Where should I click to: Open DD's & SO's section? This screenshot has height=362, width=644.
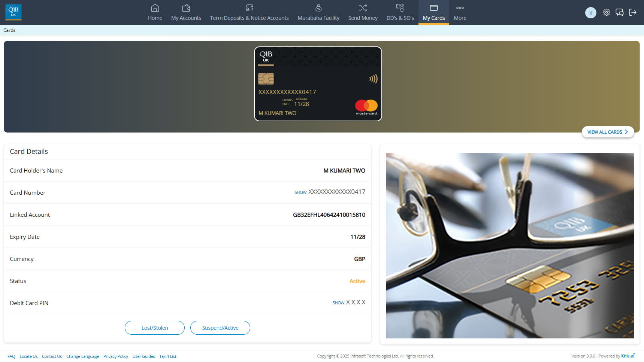point(400,13)
